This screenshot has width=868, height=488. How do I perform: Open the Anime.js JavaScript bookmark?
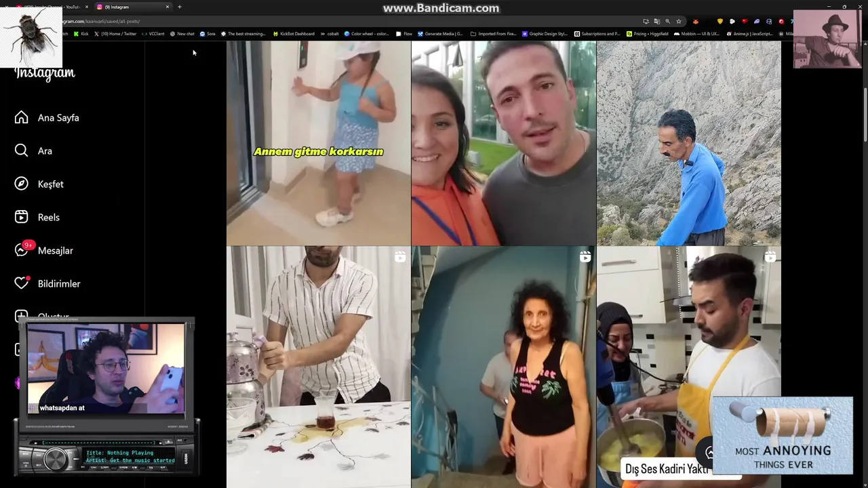pos(749,33)
